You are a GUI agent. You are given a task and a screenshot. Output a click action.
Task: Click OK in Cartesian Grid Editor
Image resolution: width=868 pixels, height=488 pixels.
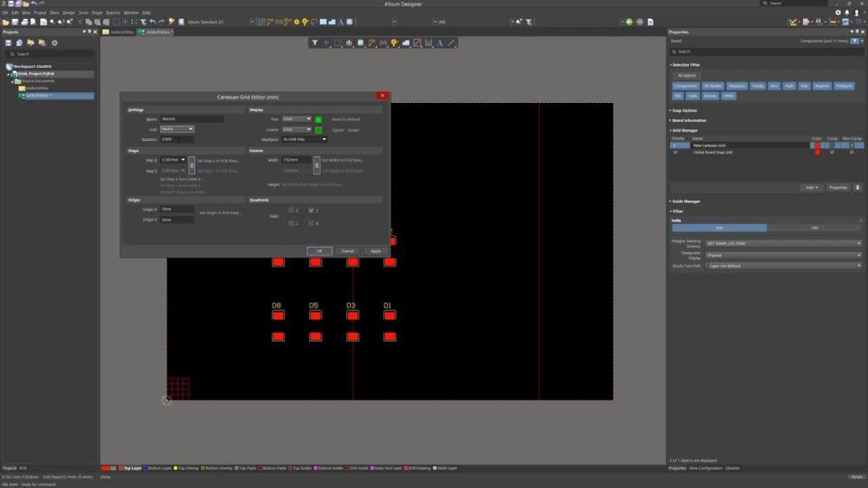(319, 251)
